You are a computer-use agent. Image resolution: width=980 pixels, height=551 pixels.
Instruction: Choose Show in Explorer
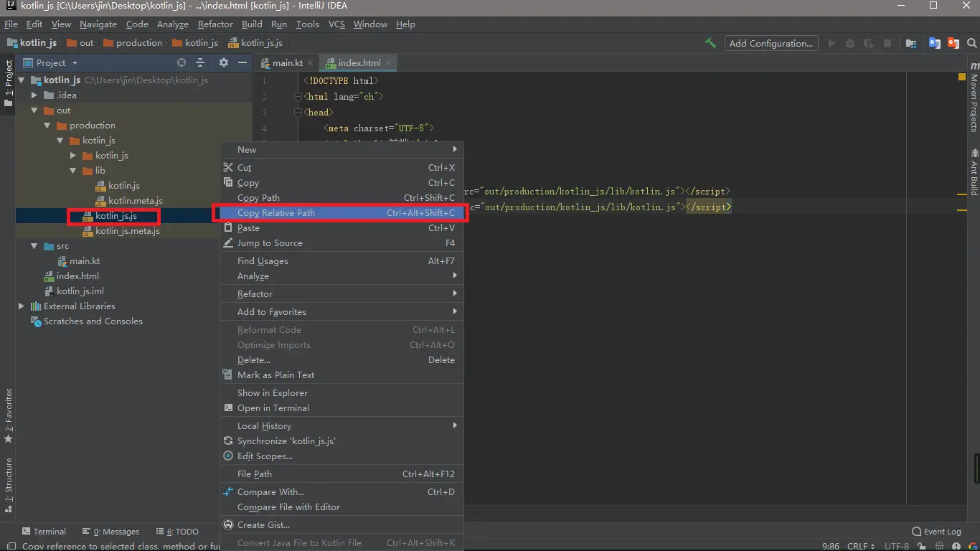pos(341,393)
